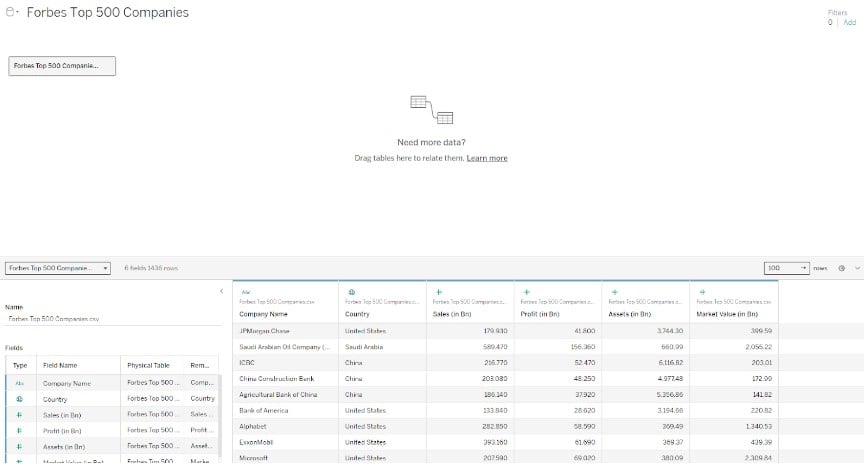Viewport: 865px width, 466px height.
Task: Click the data source cylinder icon beside title
Action: (10, 12)
